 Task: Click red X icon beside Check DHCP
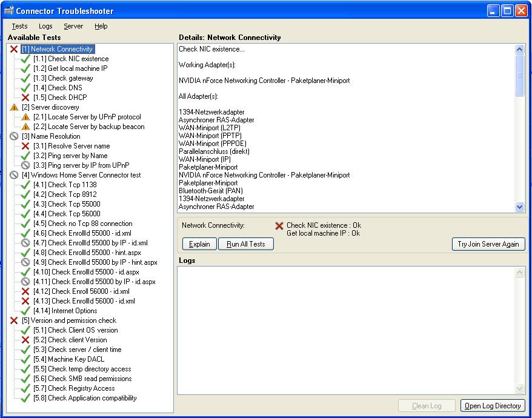25,98
